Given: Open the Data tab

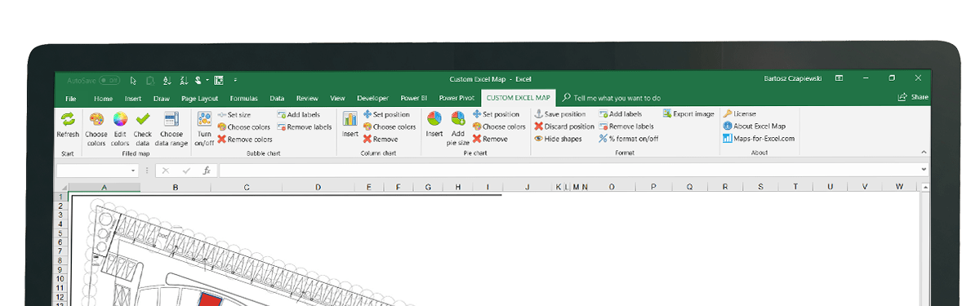Looking at the screenshot, I should coord(277,98).
